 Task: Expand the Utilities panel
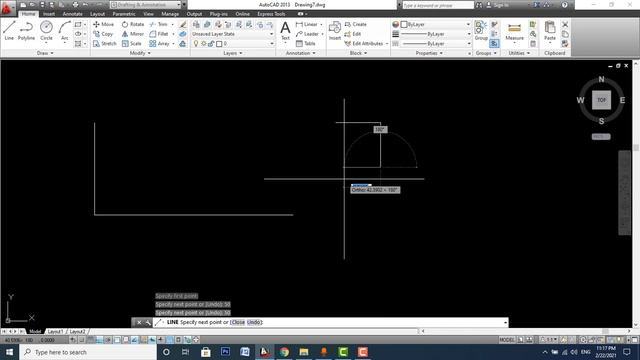point(519,53)
